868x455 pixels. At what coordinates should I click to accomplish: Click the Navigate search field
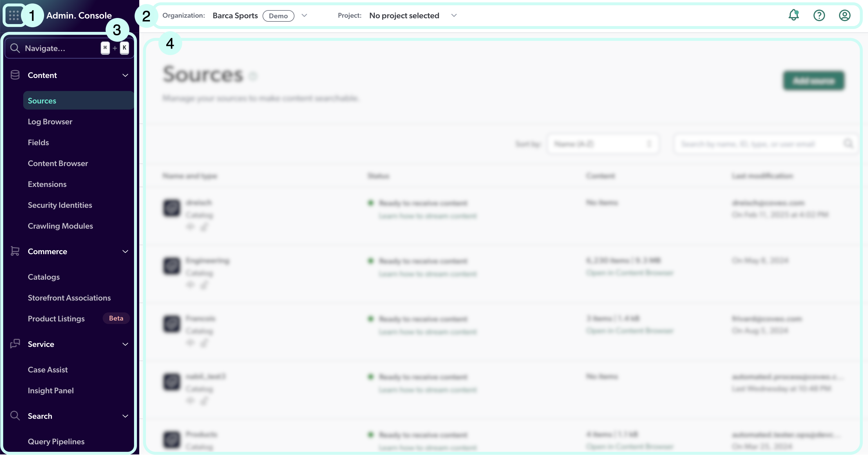69,48
